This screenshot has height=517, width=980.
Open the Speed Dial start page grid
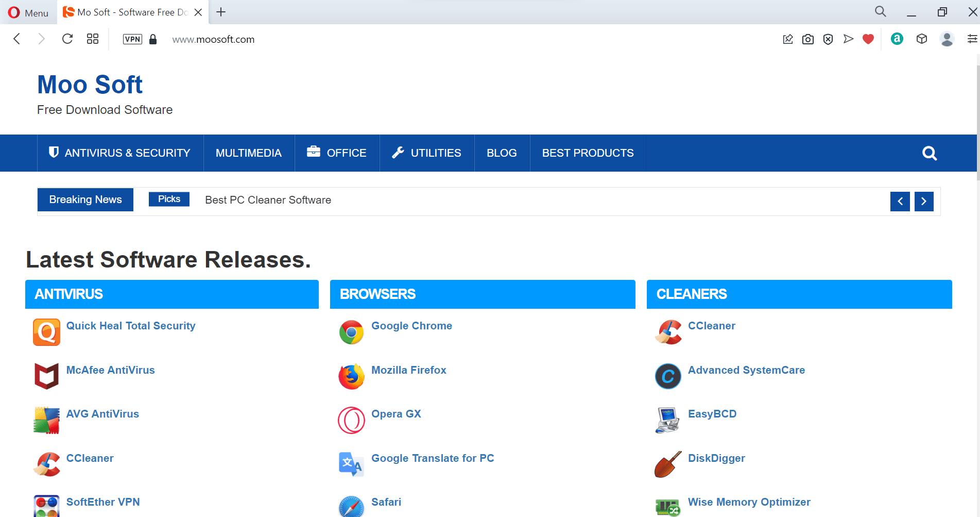93,39
